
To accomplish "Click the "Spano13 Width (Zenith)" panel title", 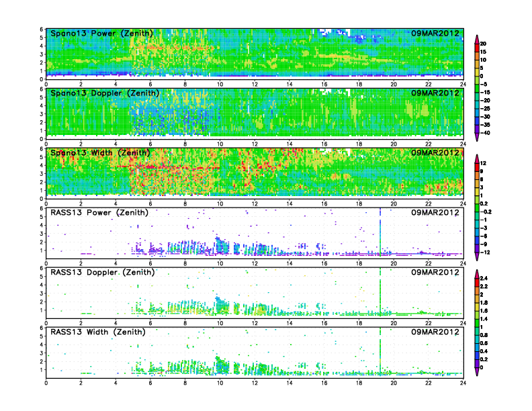I will click(x=100, y=153).
